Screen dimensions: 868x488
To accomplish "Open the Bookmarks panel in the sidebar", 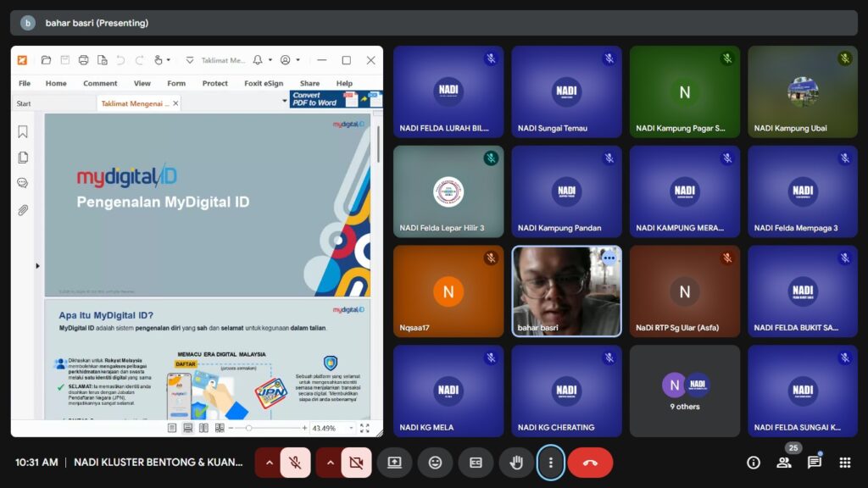I will coord(23,131).
